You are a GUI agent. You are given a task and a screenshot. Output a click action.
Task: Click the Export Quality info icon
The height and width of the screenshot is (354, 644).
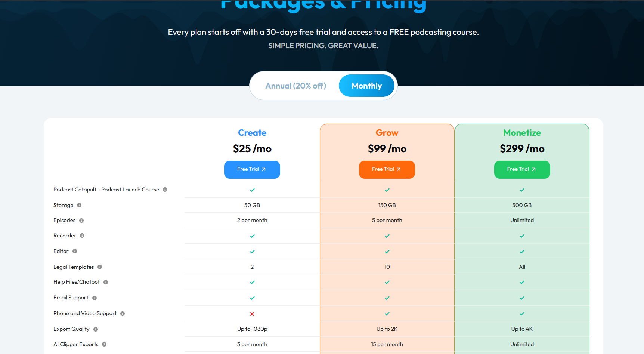pyautogui.click(x=96, y=329)
